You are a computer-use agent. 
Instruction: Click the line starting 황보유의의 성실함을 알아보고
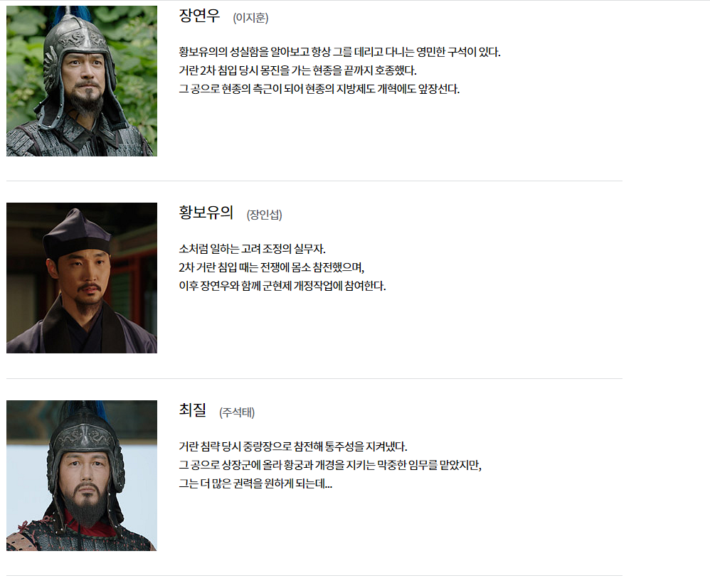339,52
